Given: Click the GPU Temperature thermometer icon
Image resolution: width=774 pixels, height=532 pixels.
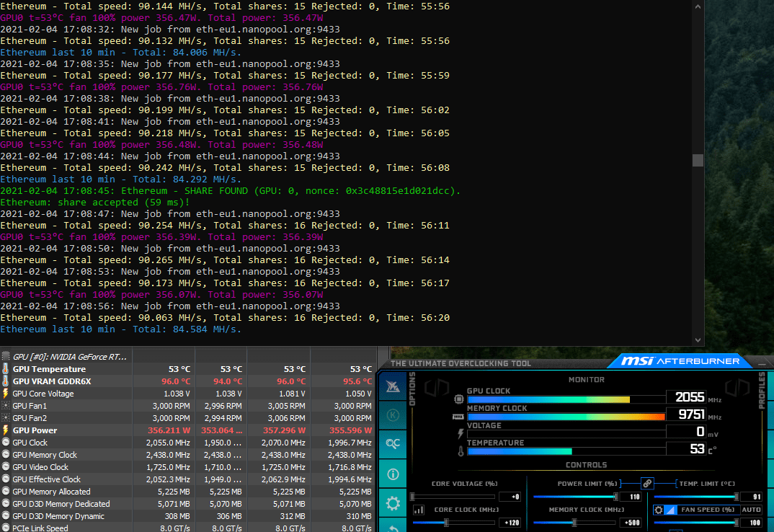Looking at the screenshot, I should (6, 369).
